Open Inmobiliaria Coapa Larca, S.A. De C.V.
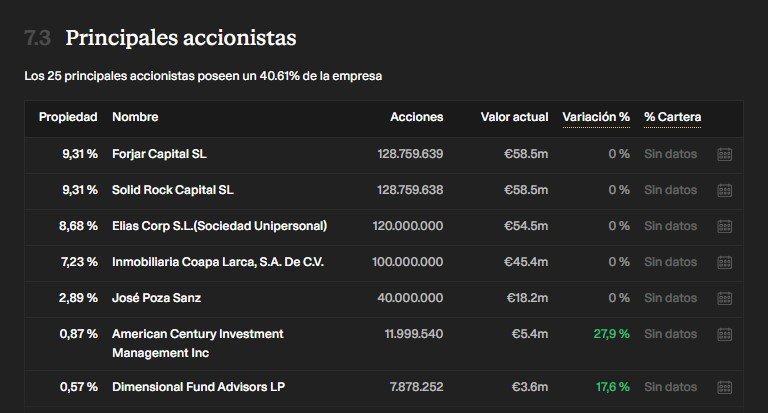768x413 pixels. pos(218,262)
